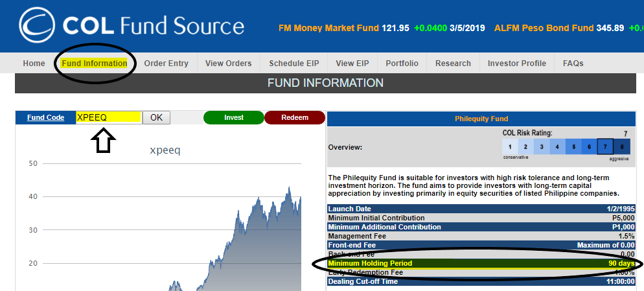Image resolution: width=644 pixels, height=291 pixels.
Task: Open the Home menu item
Action: click(34, 64)
